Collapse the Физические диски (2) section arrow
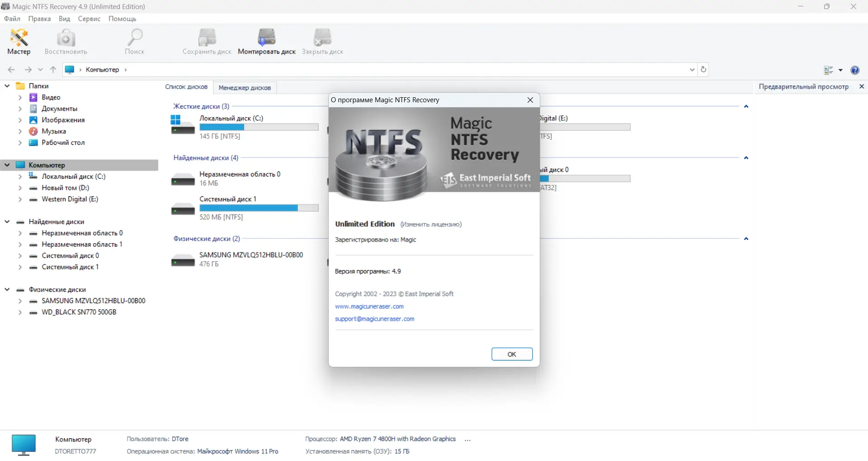Image resolution: width=868 pixels, height=461 pixels. (746, 238)
